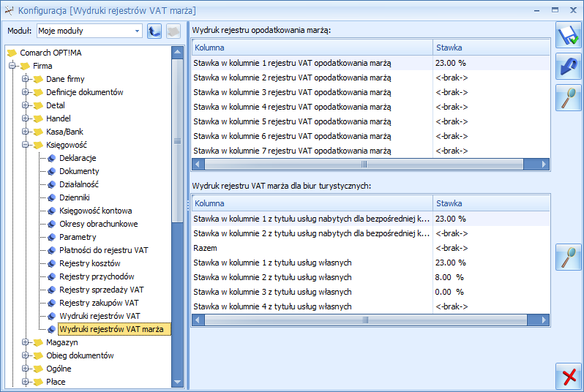
Task: Click the save configuration floppy disk icon
Action: click(569, 34)
